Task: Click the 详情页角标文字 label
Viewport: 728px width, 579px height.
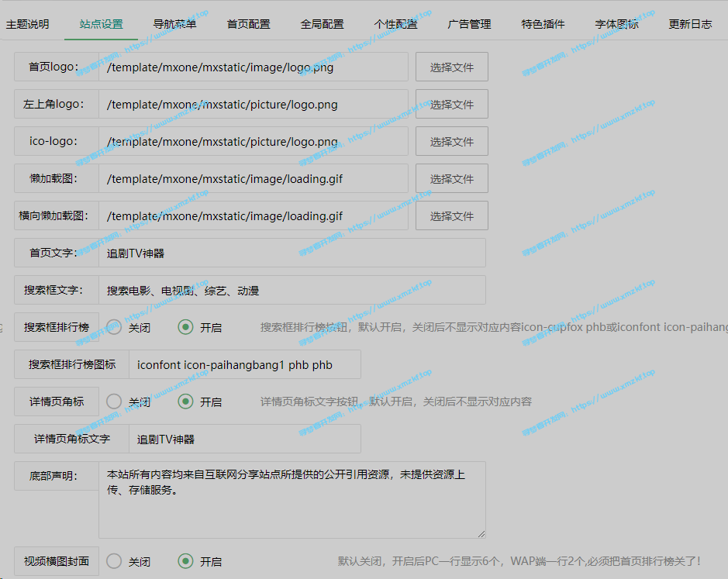Action: 71,439
